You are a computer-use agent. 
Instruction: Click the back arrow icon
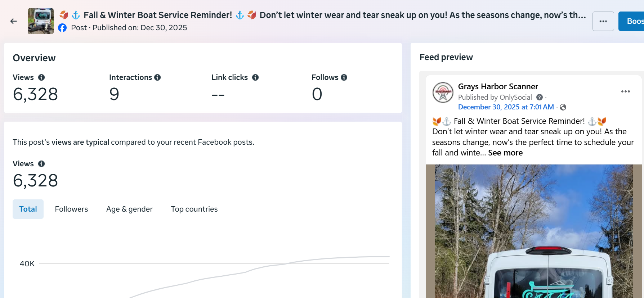click(x=14, y=21)
